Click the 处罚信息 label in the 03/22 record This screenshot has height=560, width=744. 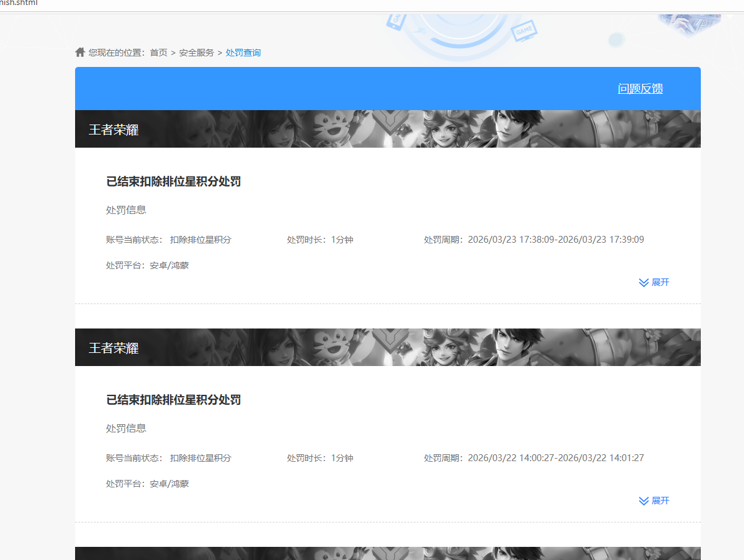pyautogui.click(x=126, y=428)
